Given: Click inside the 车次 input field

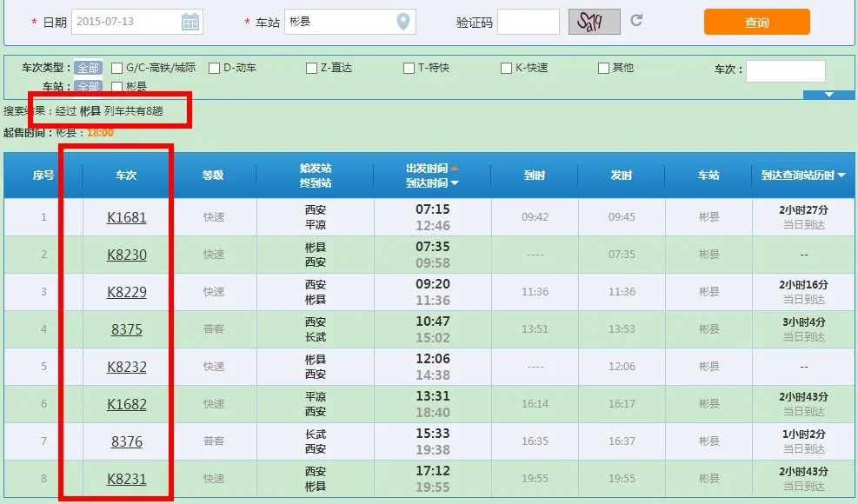Looking at the screenshot, I should click(x=786, y=70).
